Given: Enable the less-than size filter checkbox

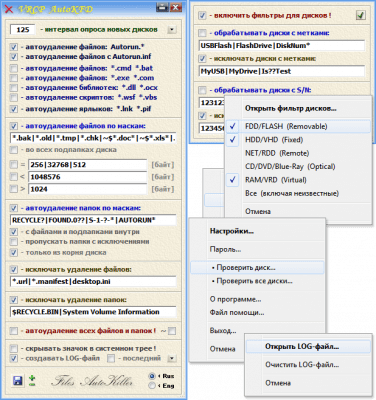Looking at the screenshot, I should tap(14, 177).
